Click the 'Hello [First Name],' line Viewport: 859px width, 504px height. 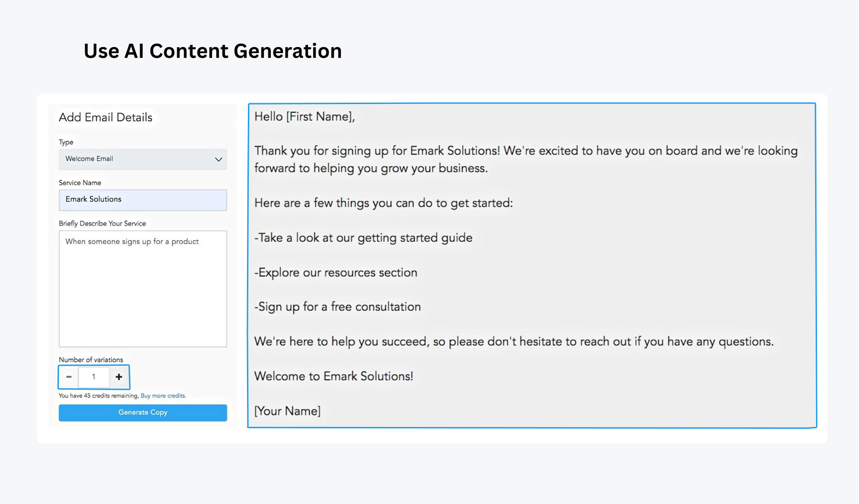click(304, 117)
